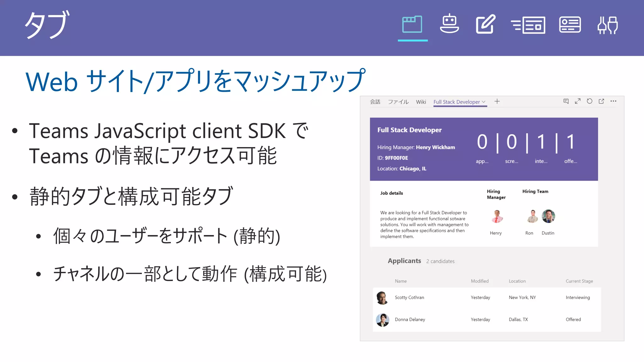Image resolution: width=644 pixels, height=362 pixels.
Task: Click the Location Chicago, IL text
Action: 402,169
